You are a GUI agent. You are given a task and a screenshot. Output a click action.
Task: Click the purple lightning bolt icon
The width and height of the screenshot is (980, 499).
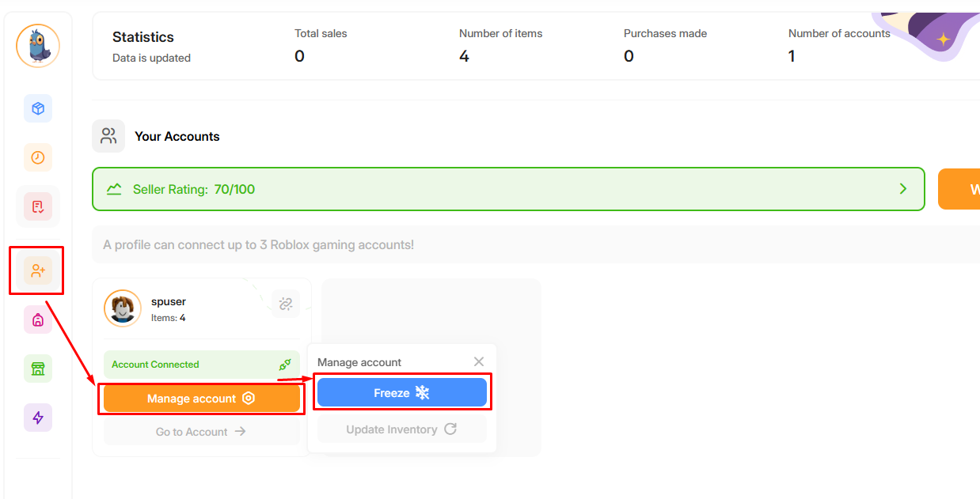38,418
